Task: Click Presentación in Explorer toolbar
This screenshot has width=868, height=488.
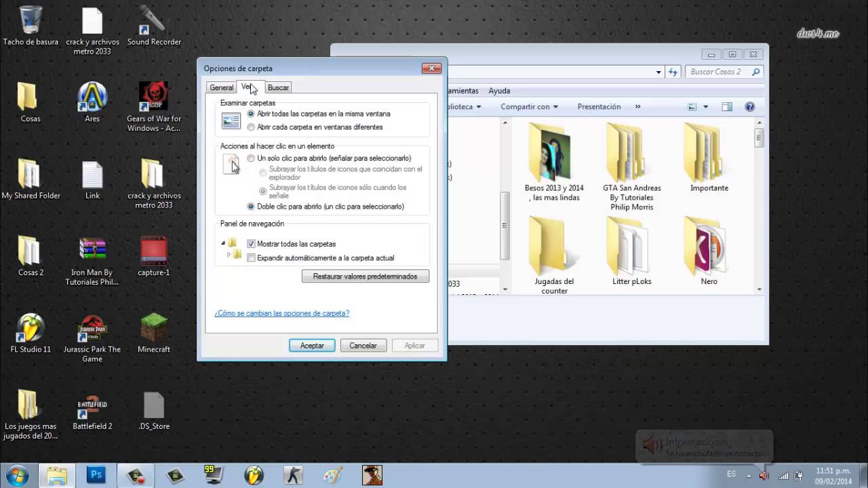Action: pyautogui.click(x=599, y=106)
